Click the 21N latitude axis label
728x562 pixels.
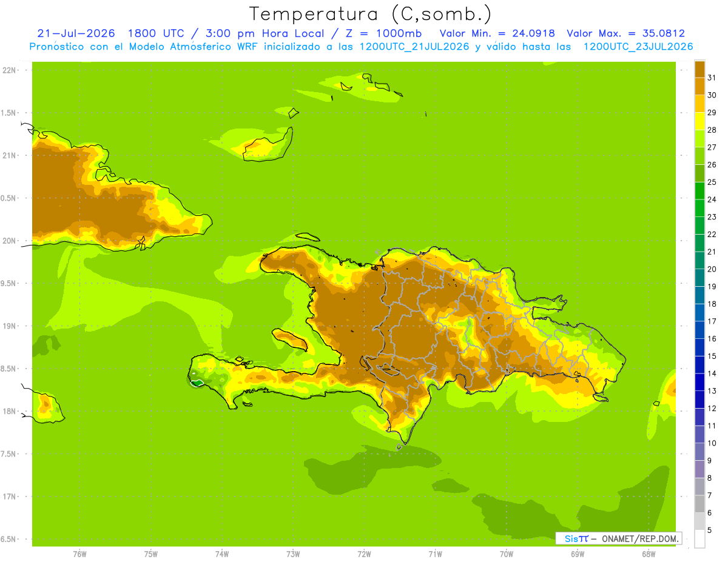click(x=9, y=155)
